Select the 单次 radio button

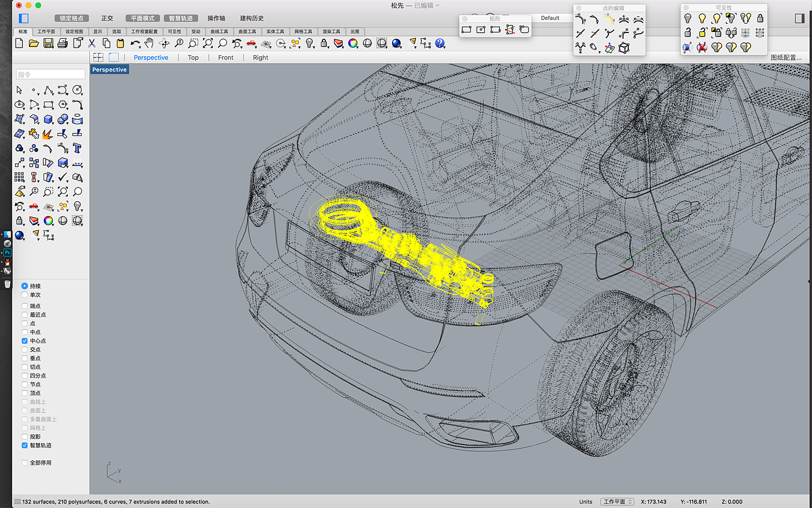pos(24,295)
